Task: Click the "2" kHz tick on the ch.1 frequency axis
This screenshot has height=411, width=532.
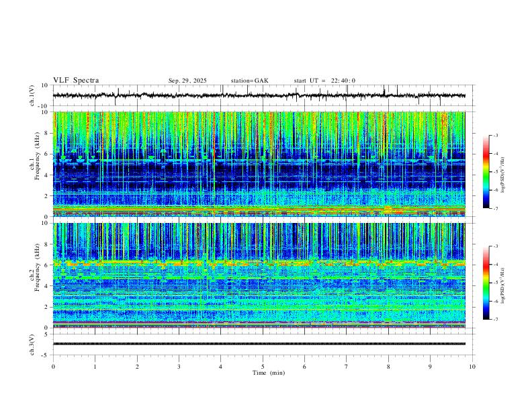Action: coord(47,195)
